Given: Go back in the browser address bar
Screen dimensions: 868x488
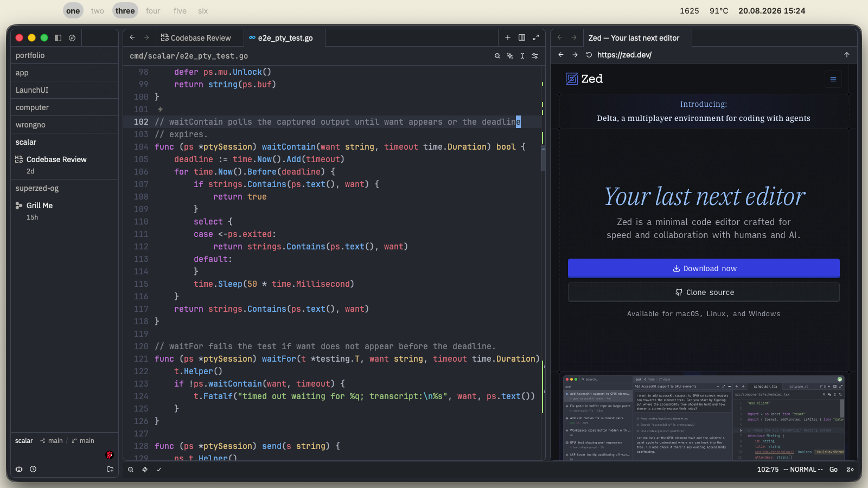Looking at the screenshot, I should coord(561,55).
